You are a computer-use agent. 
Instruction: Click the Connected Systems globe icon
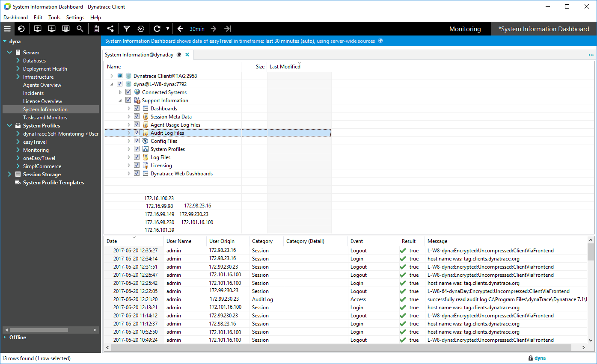point(137,92)
